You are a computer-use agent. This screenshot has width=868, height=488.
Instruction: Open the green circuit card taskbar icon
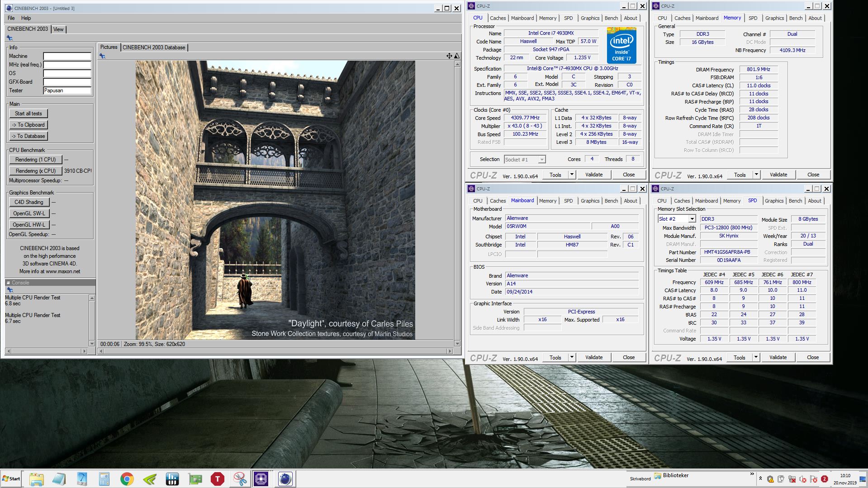tap(195, 479)
